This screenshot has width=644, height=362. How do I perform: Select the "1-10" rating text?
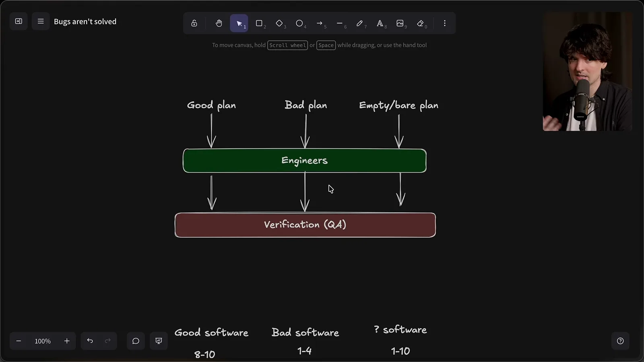(x=400, y=351)
